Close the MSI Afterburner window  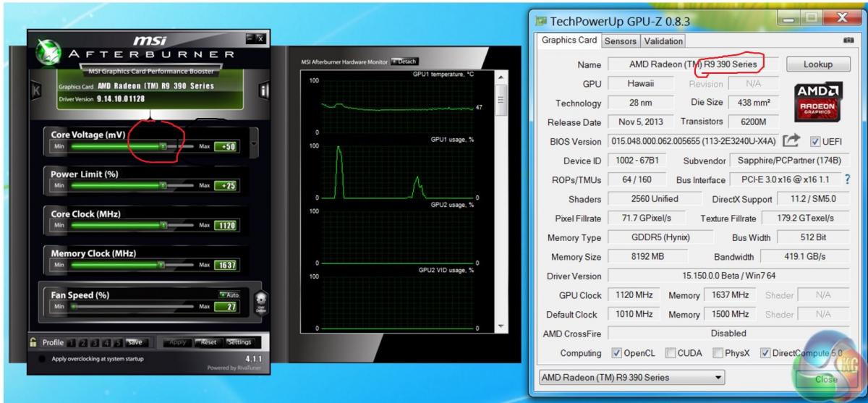point(260,38)
